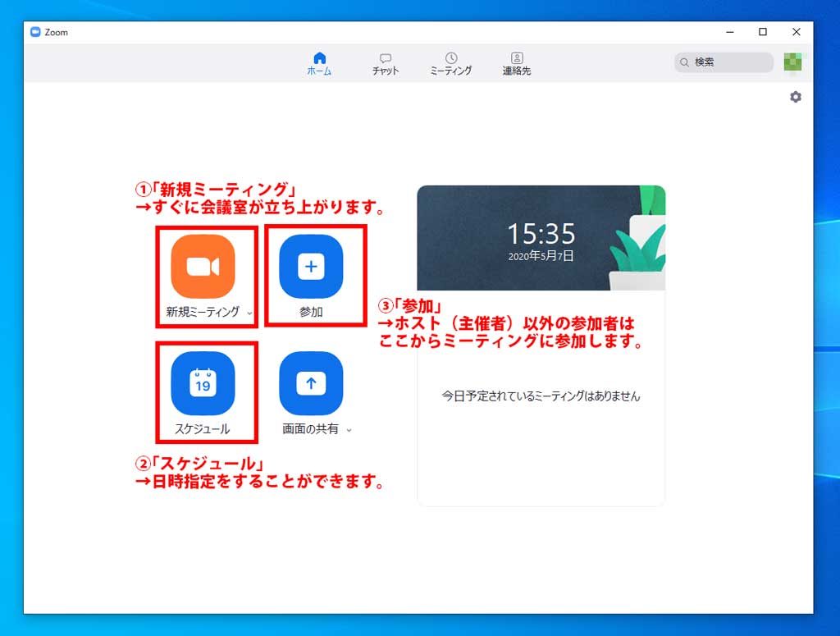This screenshot has height=636, width=840.
Task: Click the 今日予定されているミーティングはありません message
Action: click(541, 396)
